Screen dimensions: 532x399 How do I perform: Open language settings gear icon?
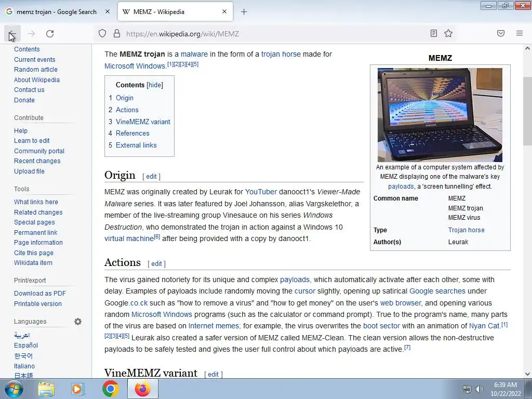tap(78, 321)
